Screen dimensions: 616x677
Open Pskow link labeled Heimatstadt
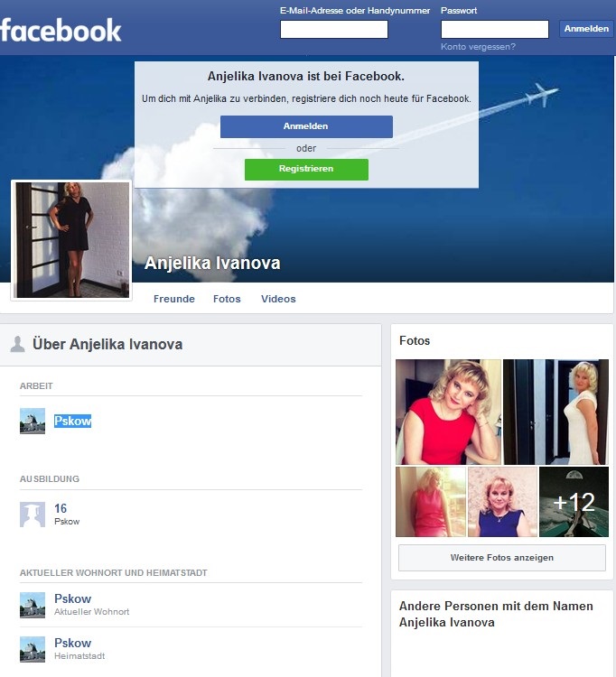click(x=72, y=643)
